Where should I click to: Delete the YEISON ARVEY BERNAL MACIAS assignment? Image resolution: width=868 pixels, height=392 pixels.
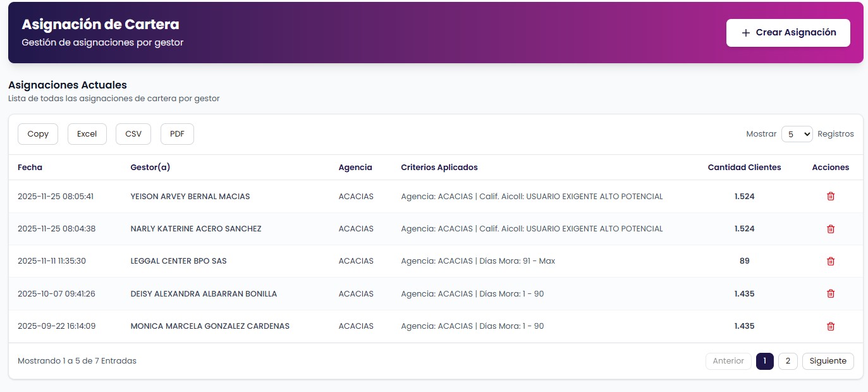[831, 197]
